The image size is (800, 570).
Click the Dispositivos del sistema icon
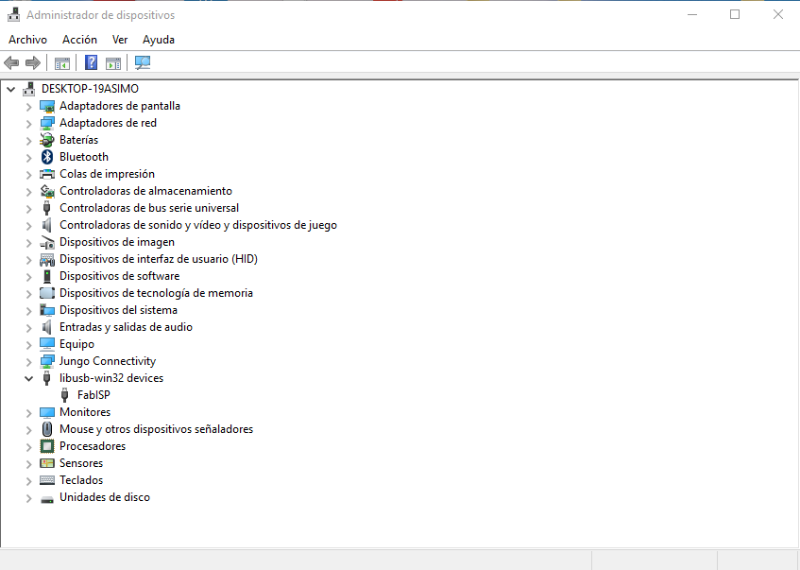[47, 310]
